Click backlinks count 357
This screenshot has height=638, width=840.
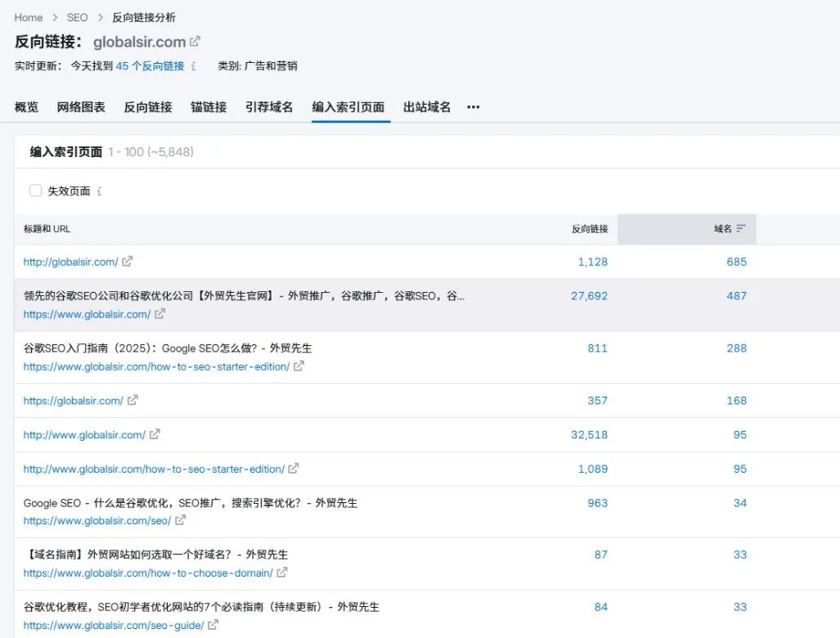pyautogui.click(x=597, y=401)
